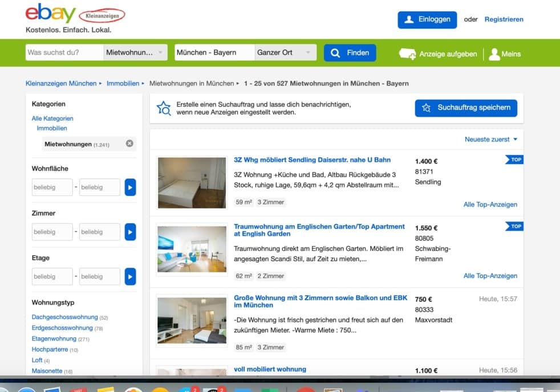
Task: Expand the Ganzer Ort radius dropdown
Action: coord(285,52)
